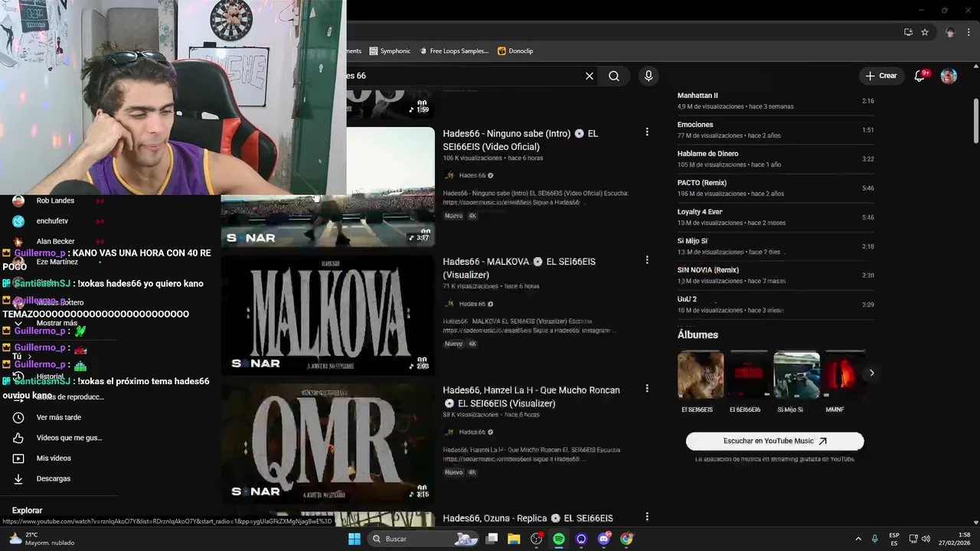Open File Explorer from the taskbar
This screenshot has width=980, height=551.
(514, 539)
